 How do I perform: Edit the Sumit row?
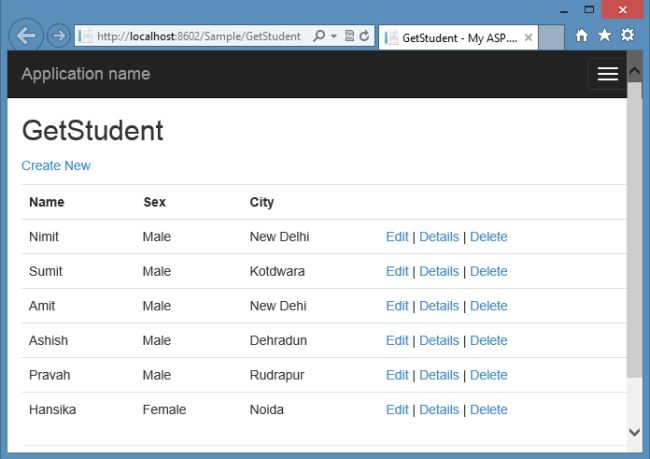pos(397,271)
